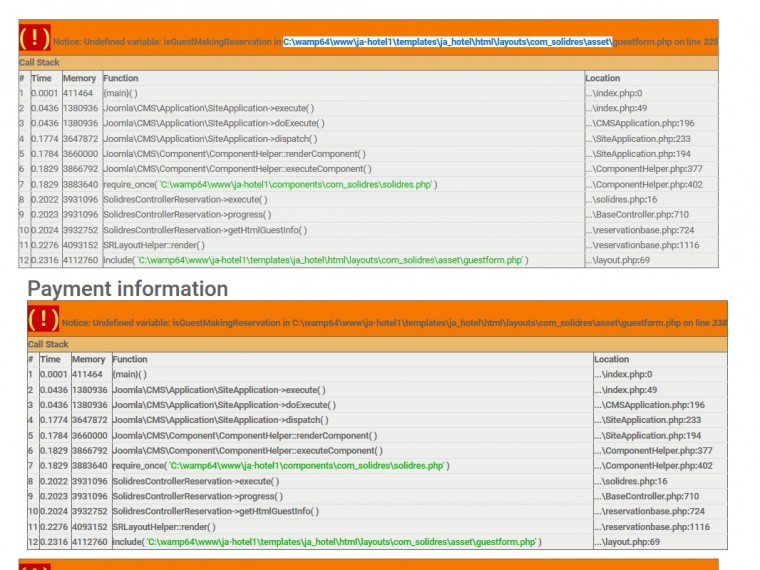The image size is (760, 570).
Task: Click time value "0.1774" in the line 325 table
Action: [45, 139]
